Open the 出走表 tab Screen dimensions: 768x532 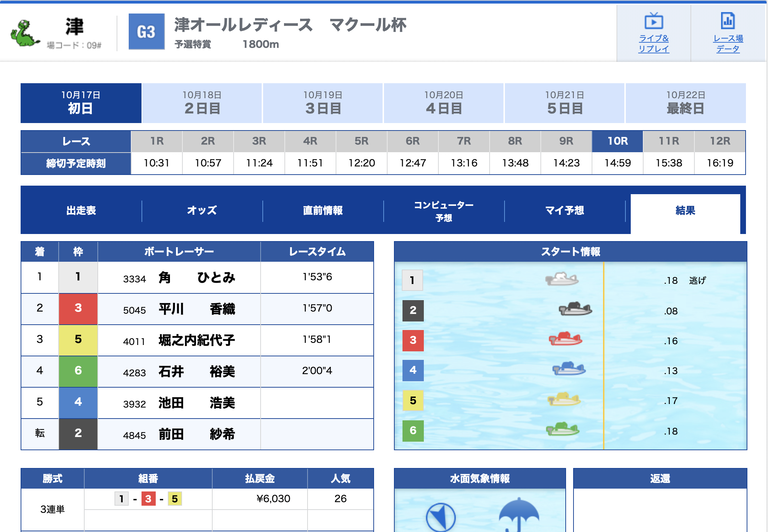tap(81, 211)
